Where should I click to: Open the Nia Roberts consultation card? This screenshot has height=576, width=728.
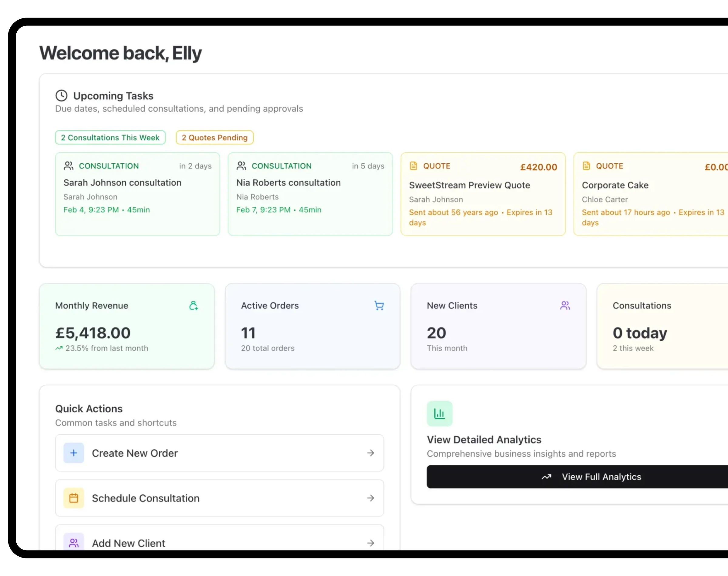[x=310, y=194]
